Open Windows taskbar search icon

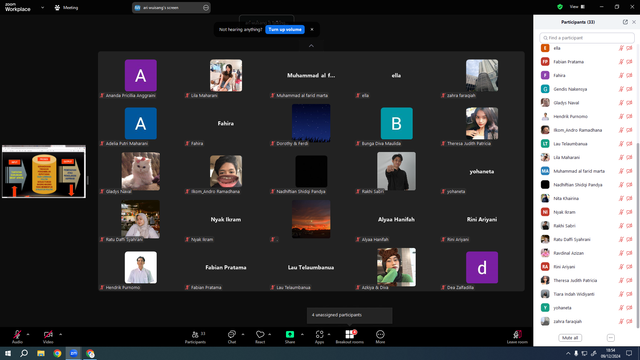tap(24, 353)
